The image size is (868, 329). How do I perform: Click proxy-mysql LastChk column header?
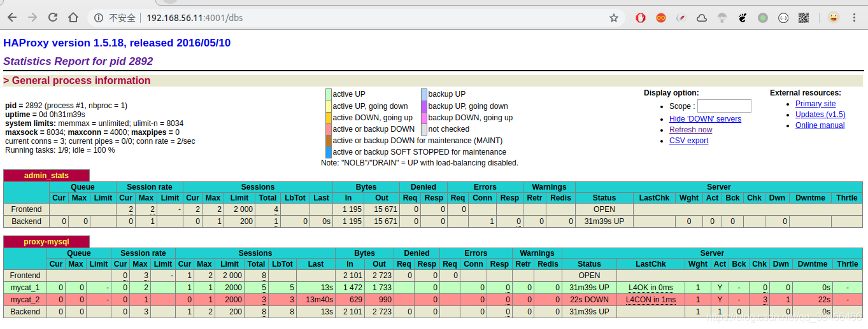(x=651, y=264)
